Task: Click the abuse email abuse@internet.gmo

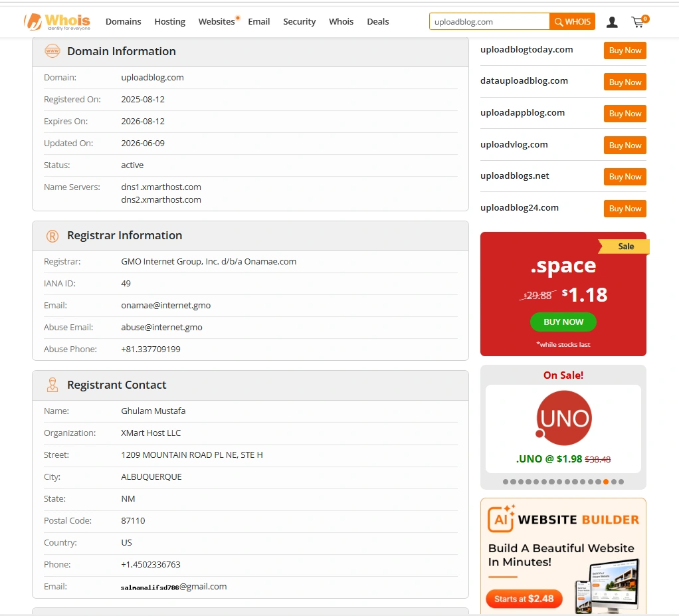Action: click(x=161, y=328)
